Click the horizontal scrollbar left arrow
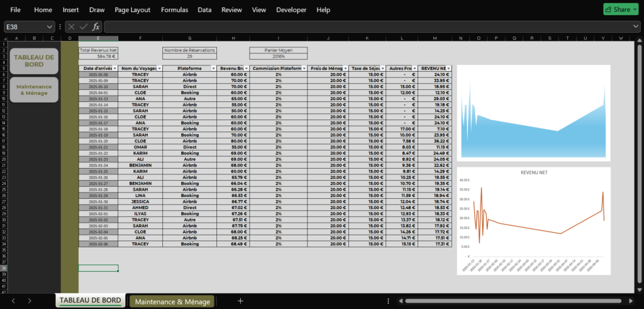 [400, 301]
